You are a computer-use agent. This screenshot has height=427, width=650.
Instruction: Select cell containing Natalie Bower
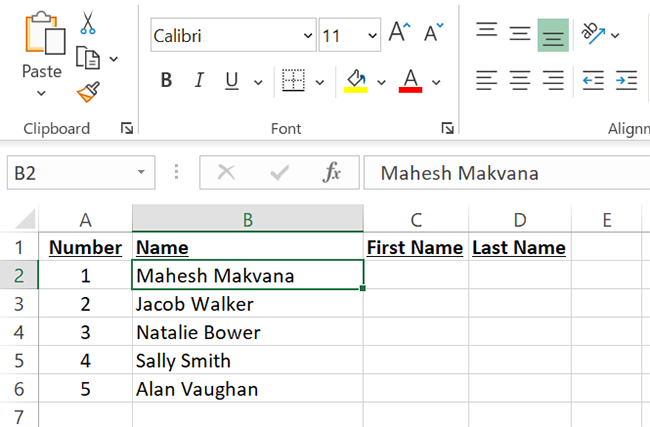tap(248, 332)
